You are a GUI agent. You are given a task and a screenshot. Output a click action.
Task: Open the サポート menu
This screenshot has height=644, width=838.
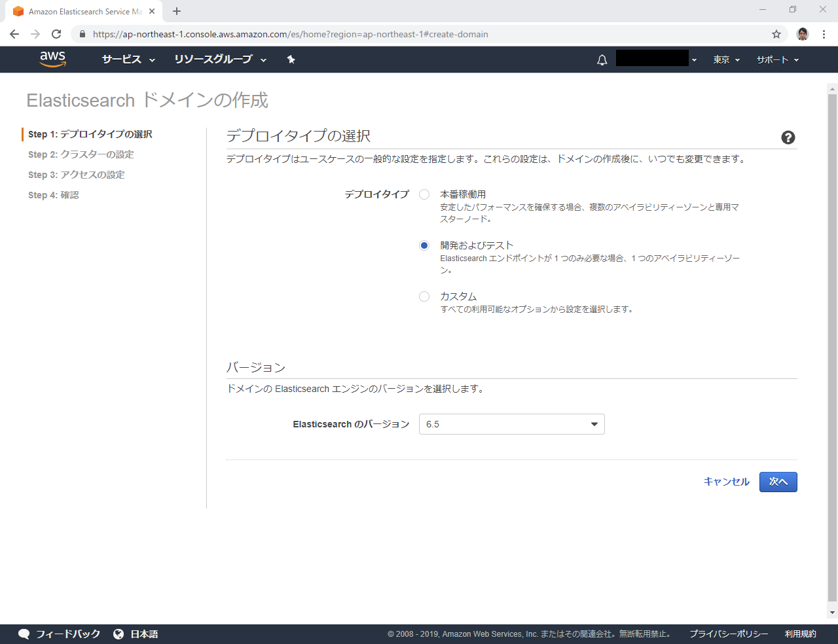tap(777, 60)
